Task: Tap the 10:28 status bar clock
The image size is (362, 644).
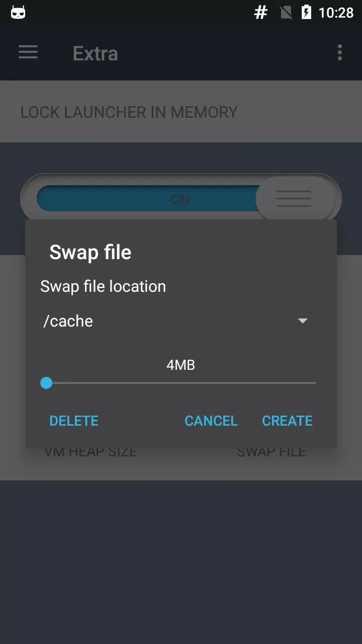Action: pyautogui.click(x=336, y=12)
